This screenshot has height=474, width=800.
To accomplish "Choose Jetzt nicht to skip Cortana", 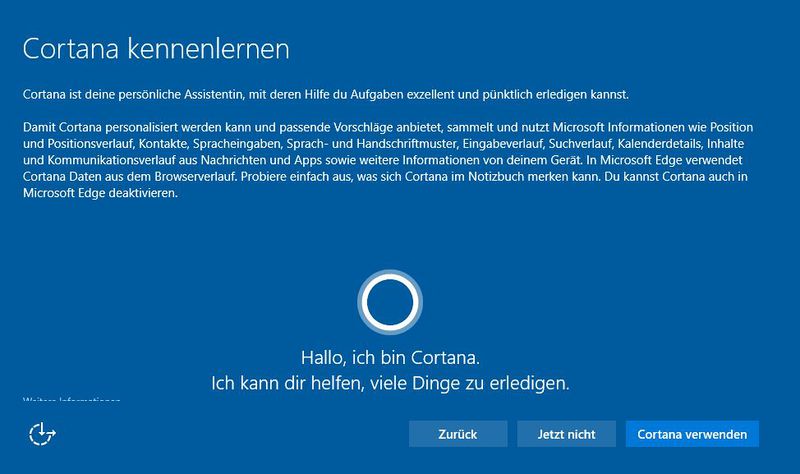I will [x=566, y=434].
